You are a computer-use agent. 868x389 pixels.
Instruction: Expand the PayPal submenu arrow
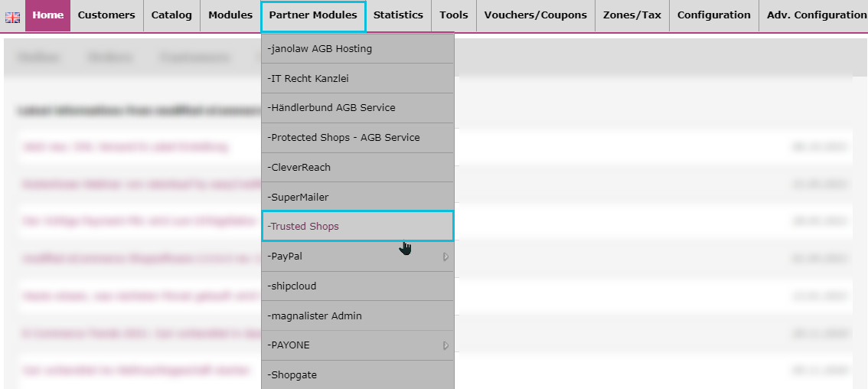pos(445,257)
